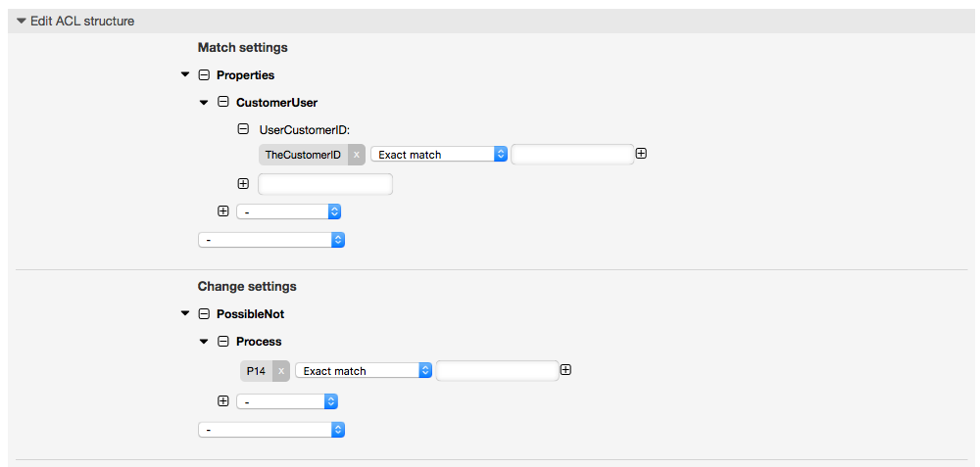Click the minus icon beside Properties

coord(204,74)
